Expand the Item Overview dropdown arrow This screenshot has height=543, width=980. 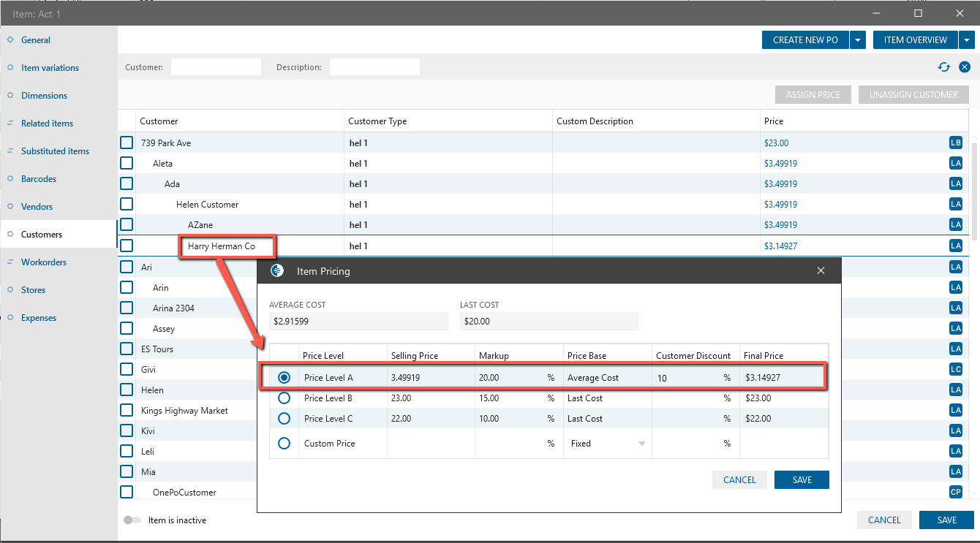tap(967, 40)
